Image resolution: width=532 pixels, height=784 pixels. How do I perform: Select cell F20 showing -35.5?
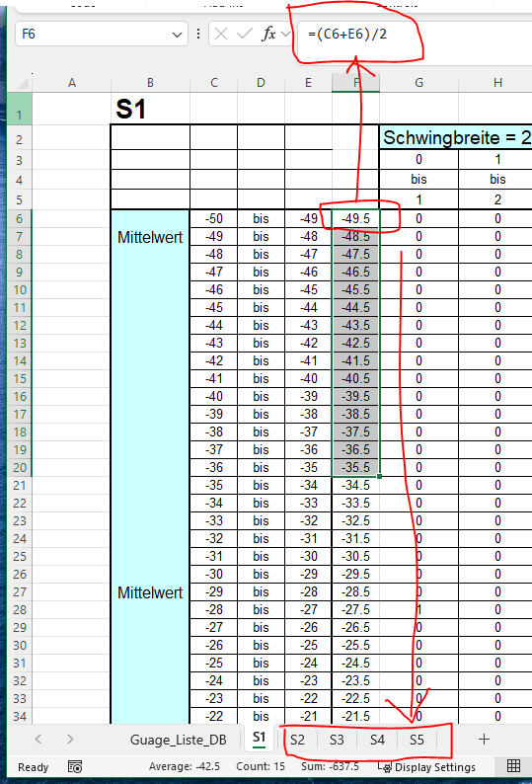tap(355, 467)
